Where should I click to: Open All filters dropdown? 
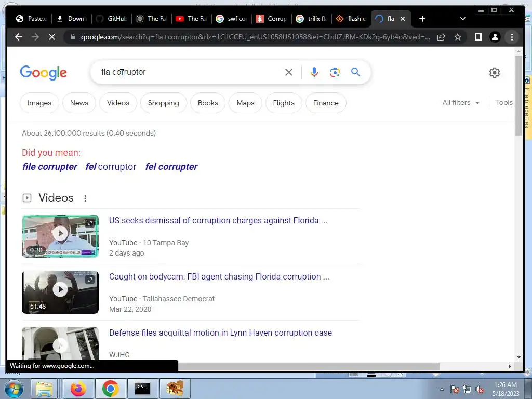click(x=461, y=103)
